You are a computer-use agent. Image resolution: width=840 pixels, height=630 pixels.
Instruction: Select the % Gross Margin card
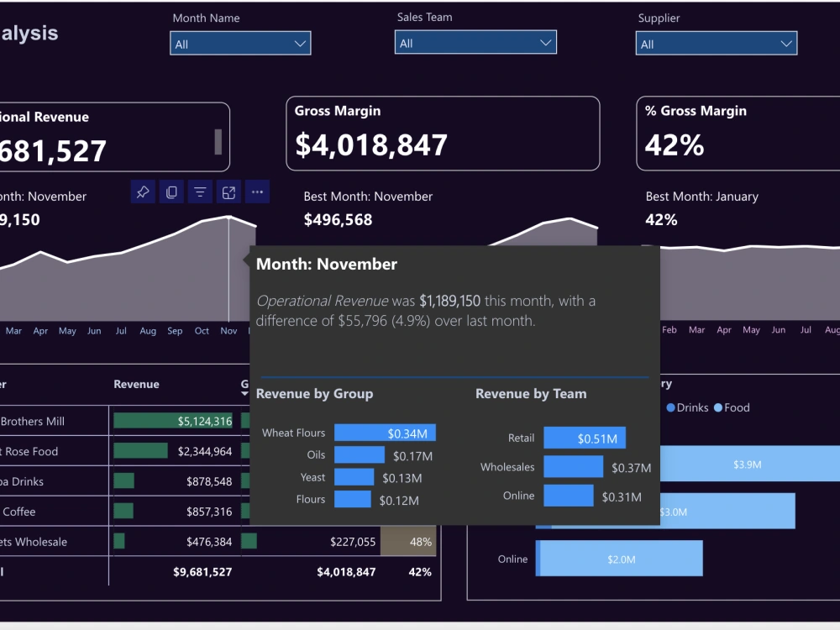click(x=738, y=134)
